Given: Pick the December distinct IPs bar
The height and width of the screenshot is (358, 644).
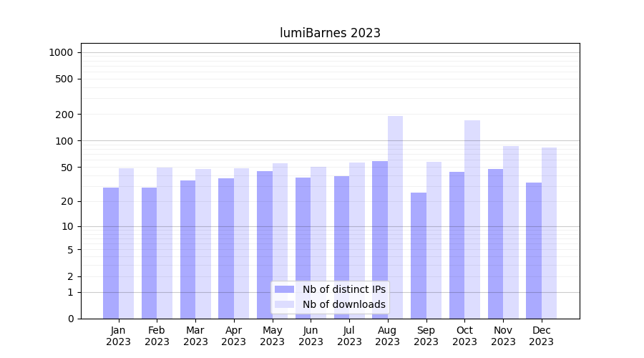Looking at the screenshot, I should point(534,251).
